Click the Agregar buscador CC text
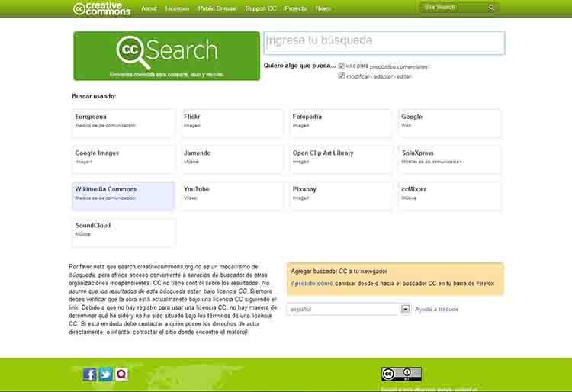This screenshot has width=572, height=392. tap(339, 272)
